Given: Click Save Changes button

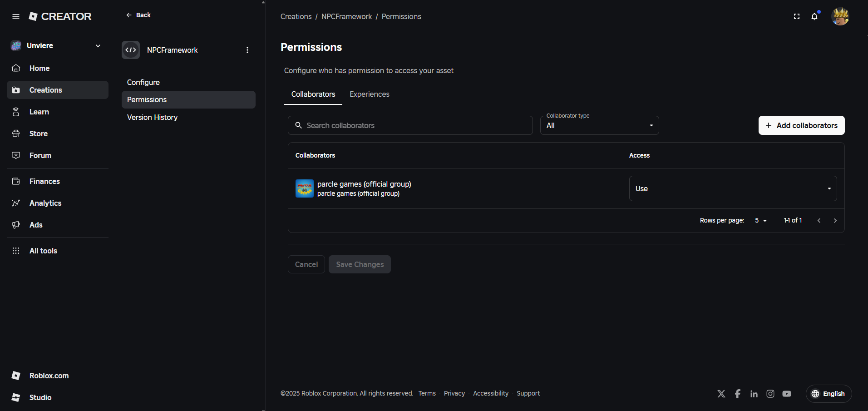Looking at the screenshot, I should pyautogui.click(x=360, y=264).
